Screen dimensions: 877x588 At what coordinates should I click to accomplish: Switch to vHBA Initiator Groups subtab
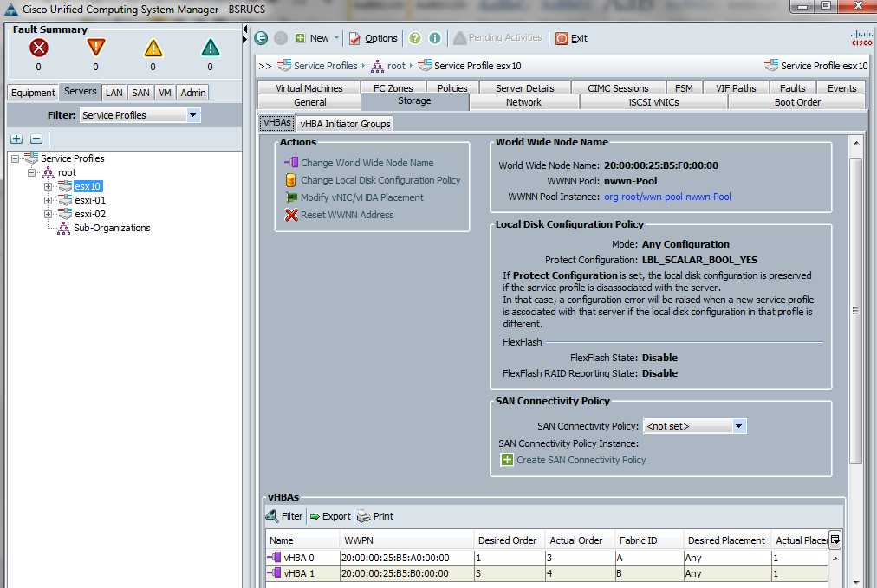point(345,124)
